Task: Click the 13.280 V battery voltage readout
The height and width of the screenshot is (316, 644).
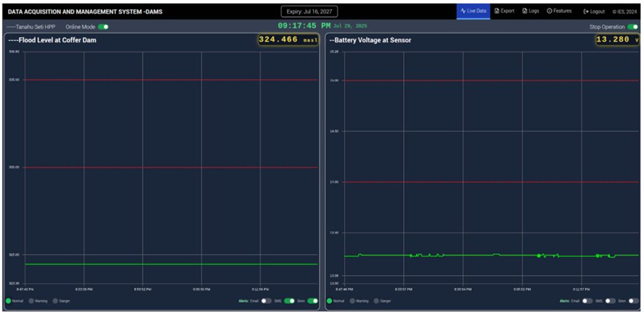Action: pos(617,40)
